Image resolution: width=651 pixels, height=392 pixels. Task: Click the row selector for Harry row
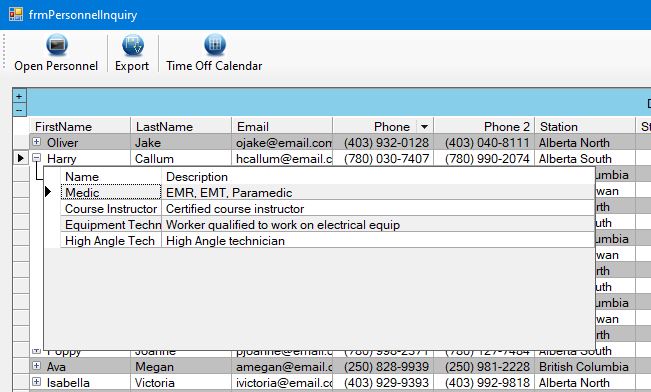tap(21, 158)
